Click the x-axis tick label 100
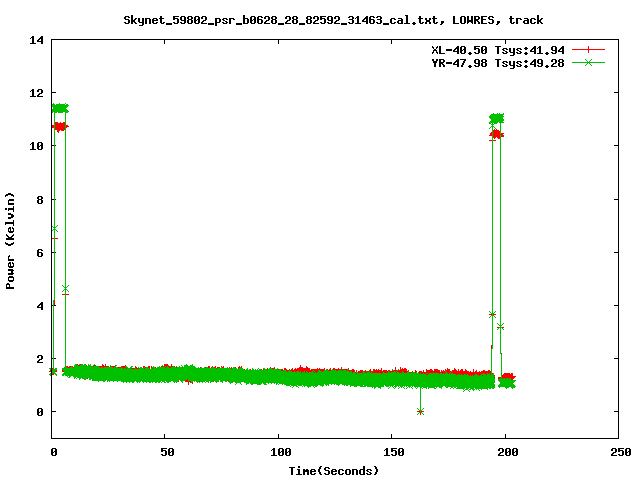The image size is (640, 480). (280, 452)
